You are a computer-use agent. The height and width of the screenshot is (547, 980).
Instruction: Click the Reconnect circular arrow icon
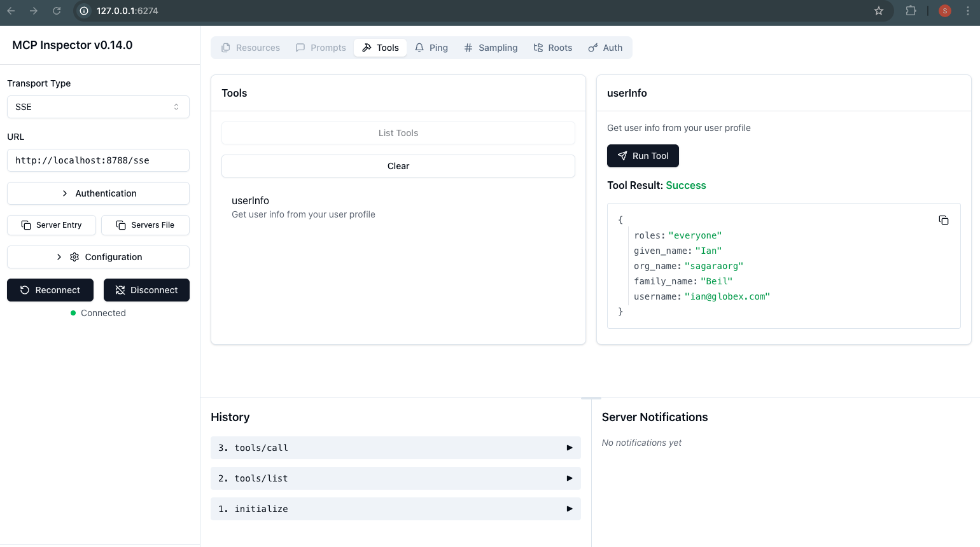tap(25, 290)
